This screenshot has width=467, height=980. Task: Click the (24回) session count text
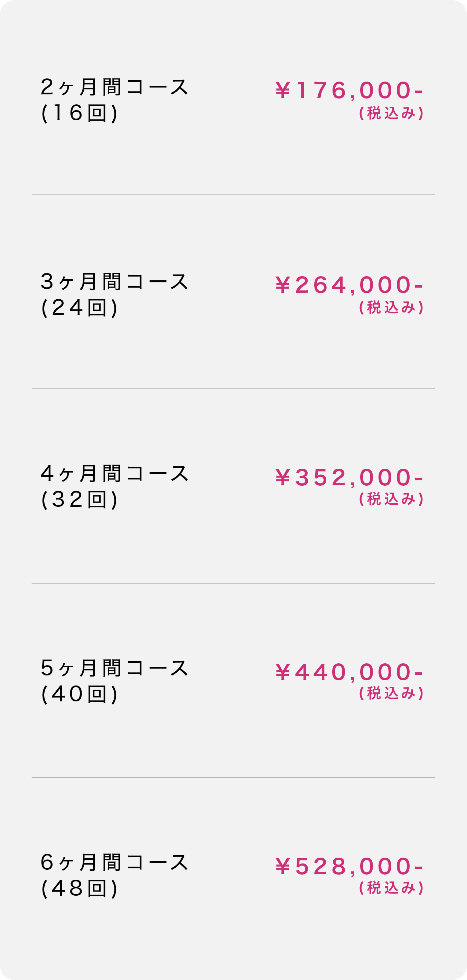pyautogui.click(x=79, y=308)
